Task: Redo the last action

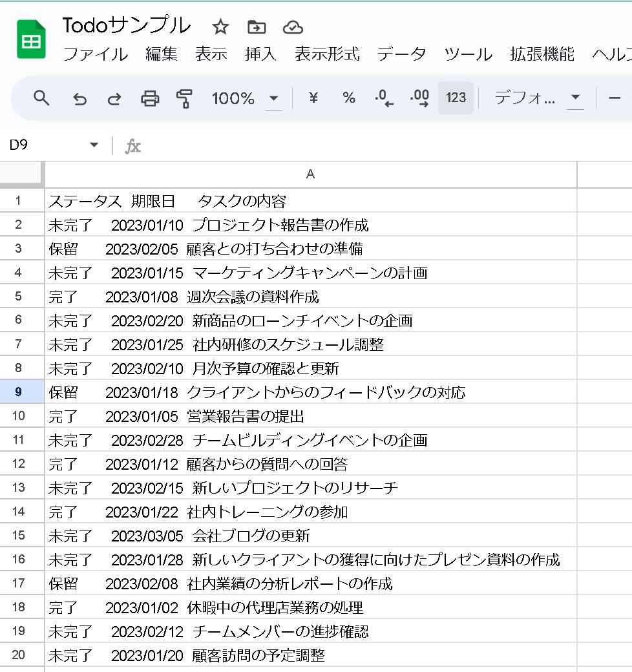Action: click(x=114, y=98)
